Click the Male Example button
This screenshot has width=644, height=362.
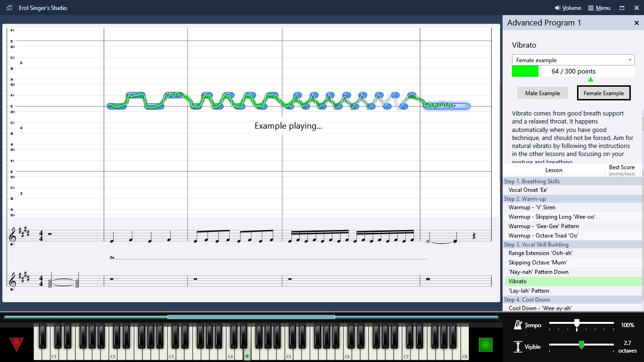[x=543, y=93]
